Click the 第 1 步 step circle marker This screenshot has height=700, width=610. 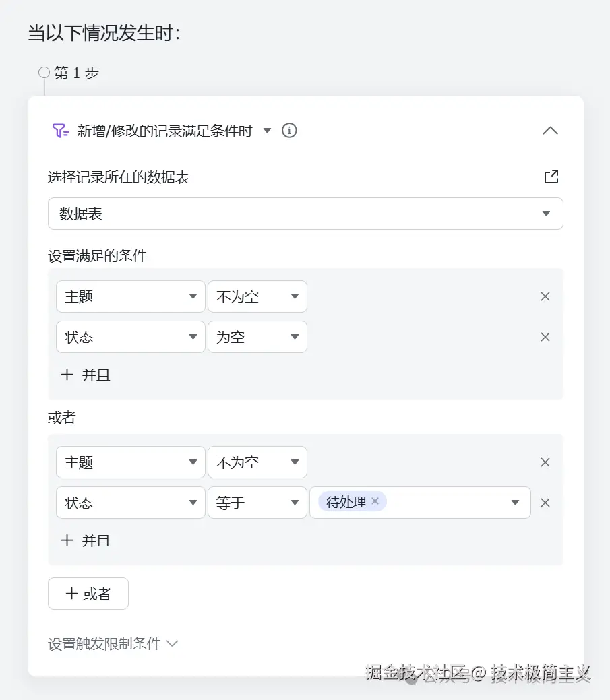(x=44, y=72)
